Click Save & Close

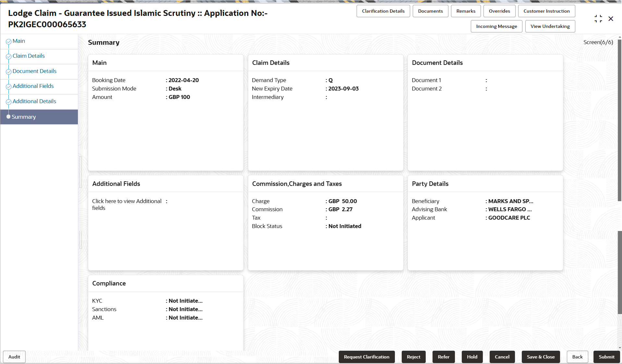pyautogui.click(x=541, y=357)
